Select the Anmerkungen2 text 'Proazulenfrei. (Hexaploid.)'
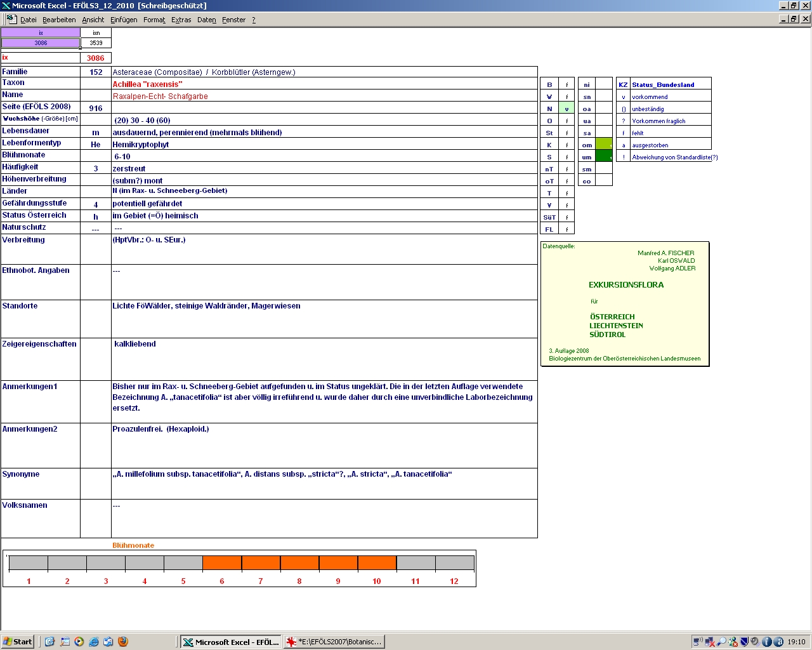This screenshot has height=650, width=812. pyautogui.click(x=324, y=446)
